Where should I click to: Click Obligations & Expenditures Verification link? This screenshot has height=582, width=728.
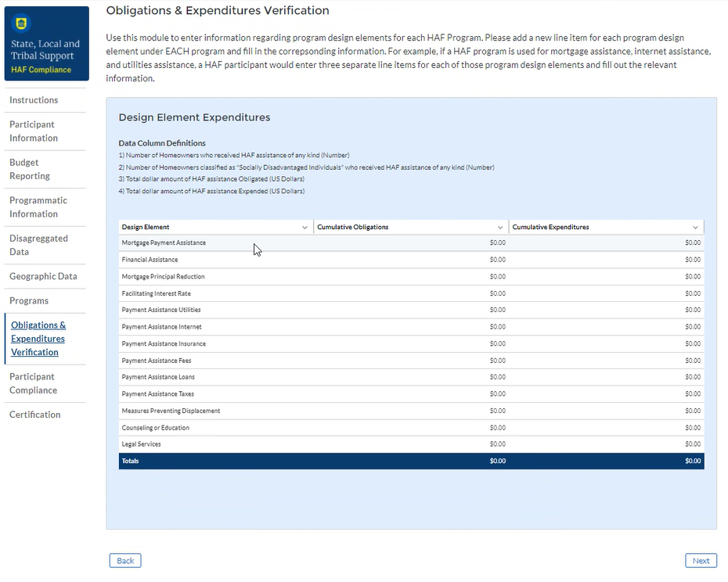pos(38,339)
